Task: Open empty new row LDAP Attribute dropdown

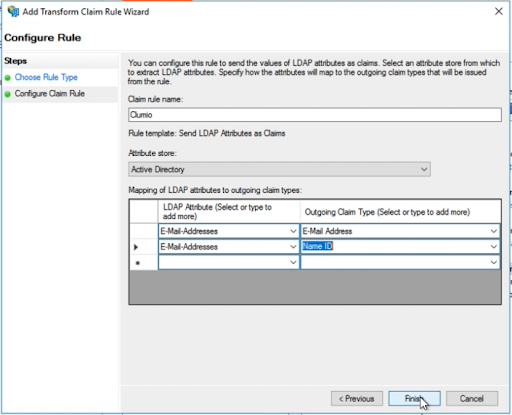Action: tap(293, 262)
